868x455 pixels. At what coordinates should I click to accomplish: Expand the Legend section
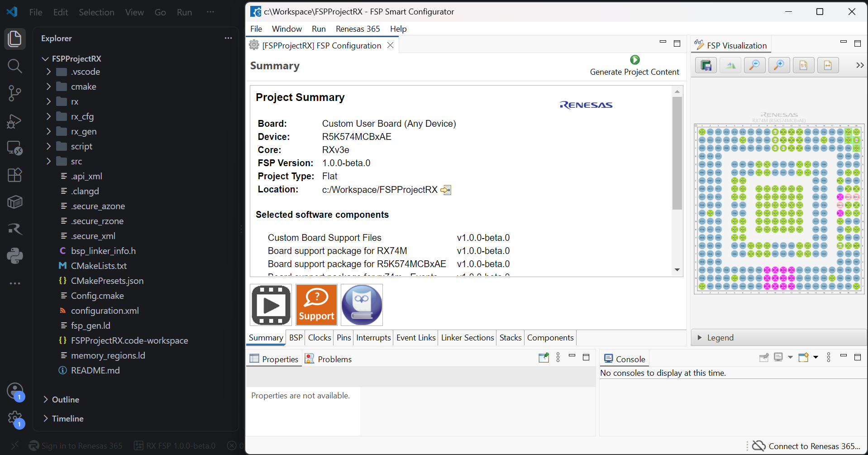click(x=700, y=338)
